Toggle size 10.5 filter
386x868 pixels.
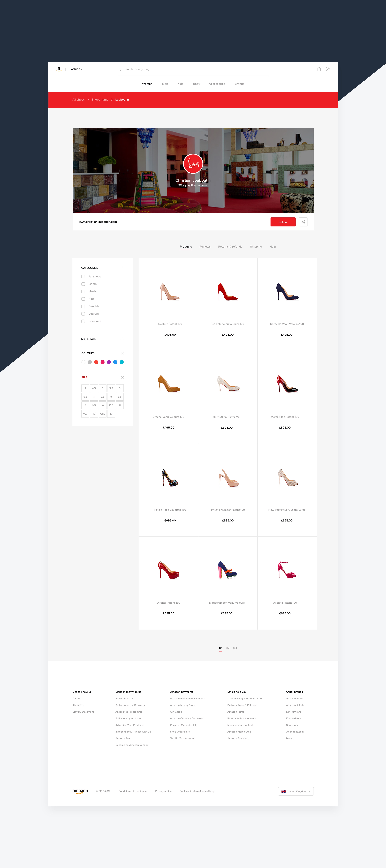point(111,405)
